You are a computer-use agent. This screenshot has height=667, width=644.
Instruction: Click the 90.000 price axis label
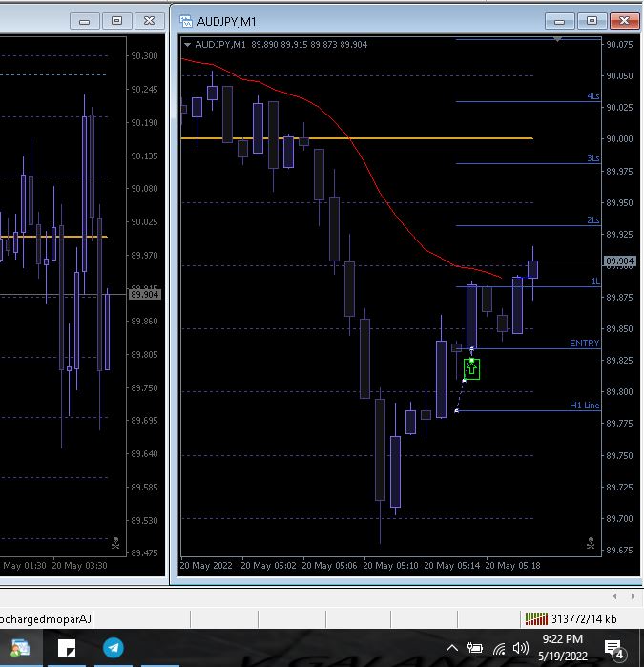point(619,139)
